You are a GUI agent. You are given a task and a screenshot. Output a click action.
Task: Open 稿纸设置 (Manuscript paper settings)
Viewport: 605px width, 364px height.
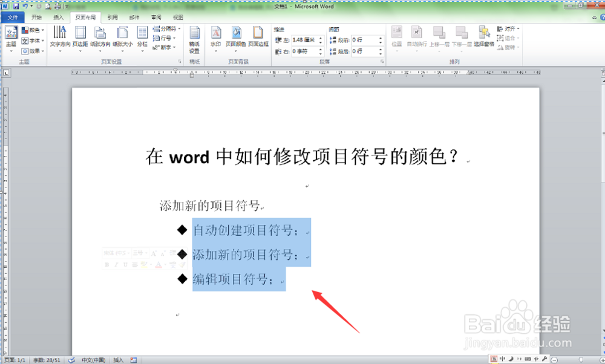coord(194,40)
